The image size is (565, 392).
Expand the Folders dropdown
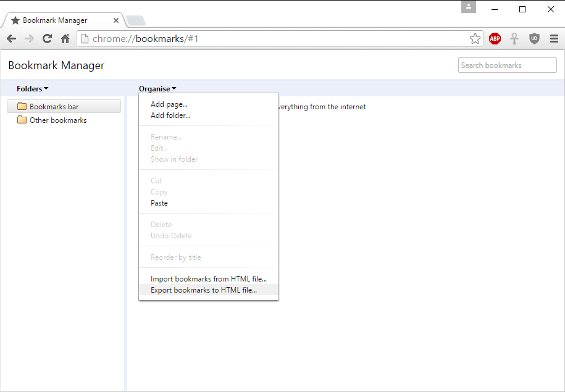click(x=32, y=89)
